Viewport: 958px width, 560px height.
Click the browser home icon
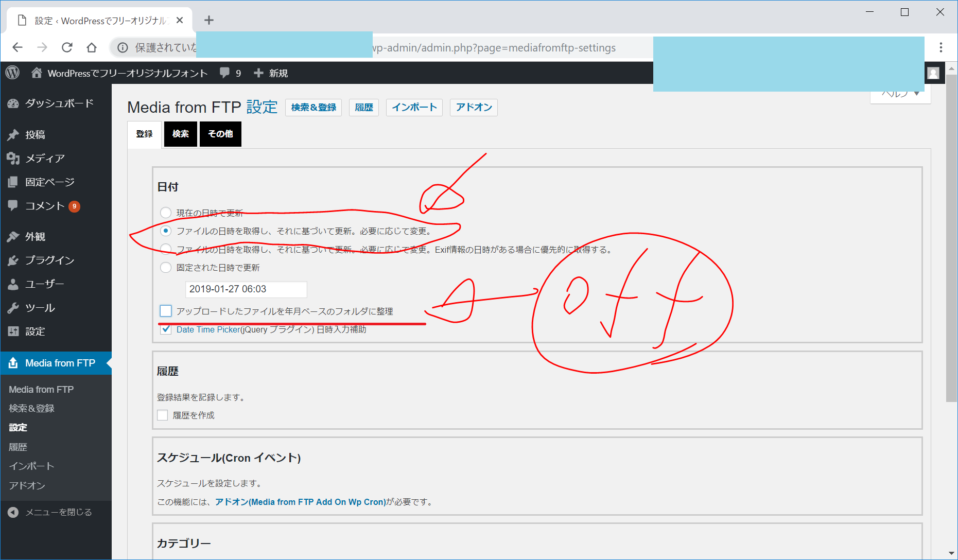(x=92, y=47)
